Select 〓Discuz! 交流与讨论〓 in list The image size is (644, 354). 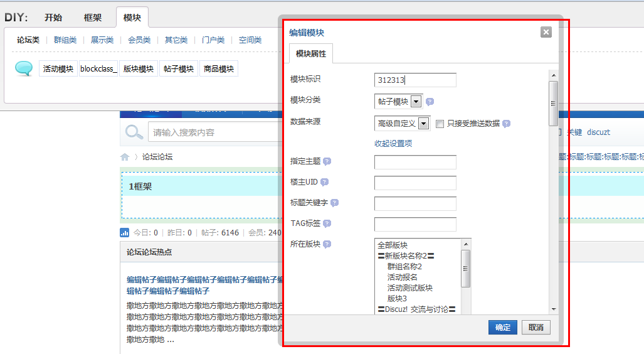pyautogui.click(x=417, y=309)
